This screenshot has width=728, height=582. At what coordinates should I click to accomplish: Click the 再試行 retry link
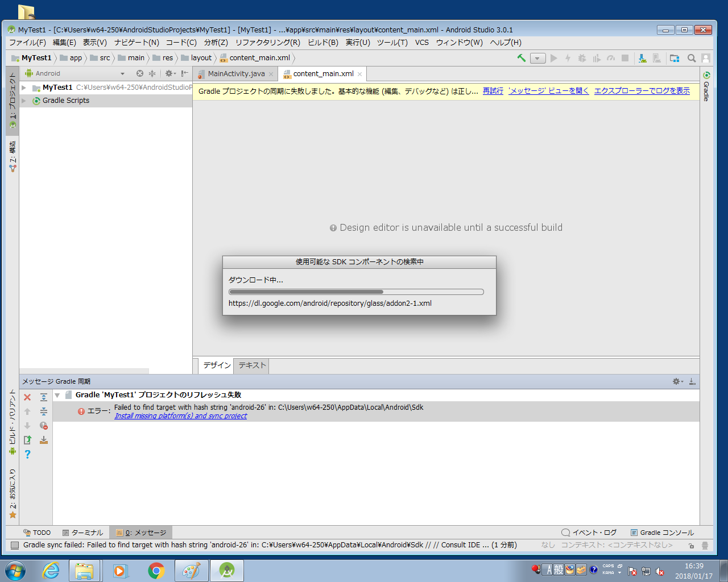pyautogui.click(x=493, y=91)
